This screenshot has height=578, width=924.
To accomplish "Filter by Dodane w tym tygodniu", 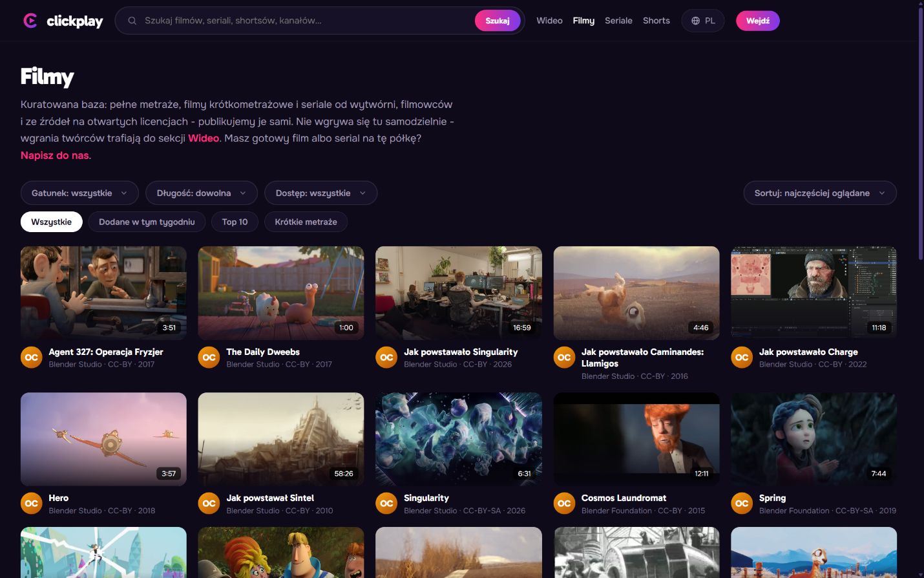I will tap(147, 222).
